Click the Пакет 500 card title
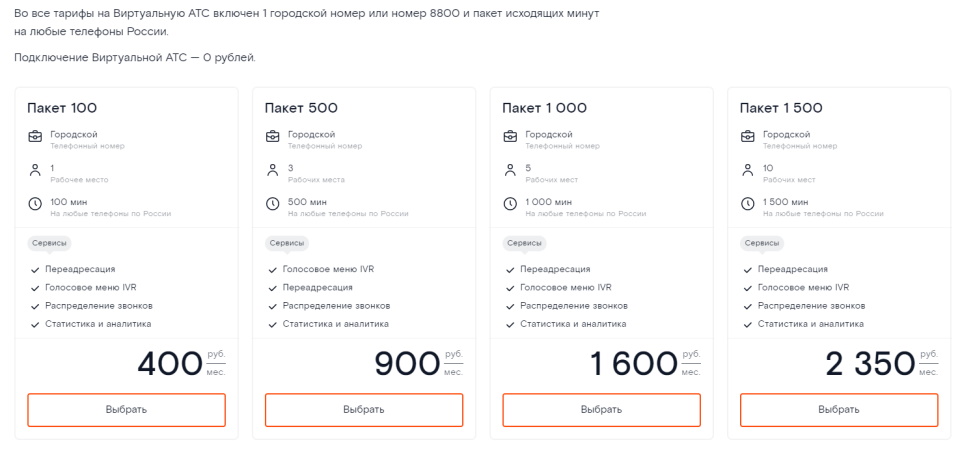Viewport: 960px width, 457px height. [301, 108]
